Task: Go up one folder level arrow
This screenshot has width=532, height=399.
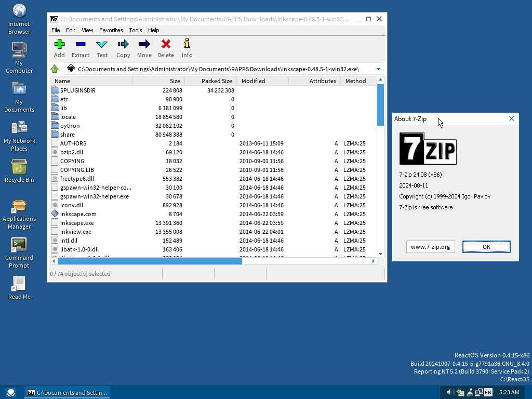Action: (x=55, y=69)
